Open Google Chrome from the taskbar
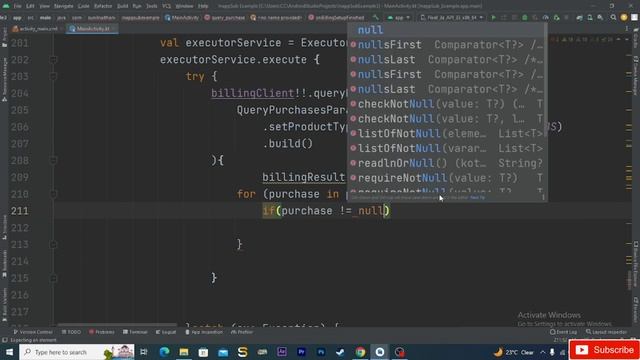Image resolution: width=640 pixels, height=360 pixels. (360, 352)
